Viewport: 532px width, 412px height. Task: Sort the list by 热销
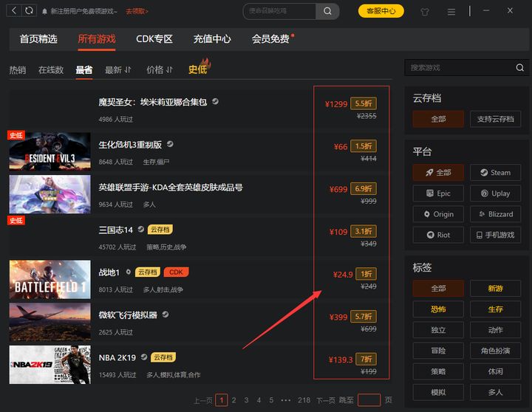point(18,70)
